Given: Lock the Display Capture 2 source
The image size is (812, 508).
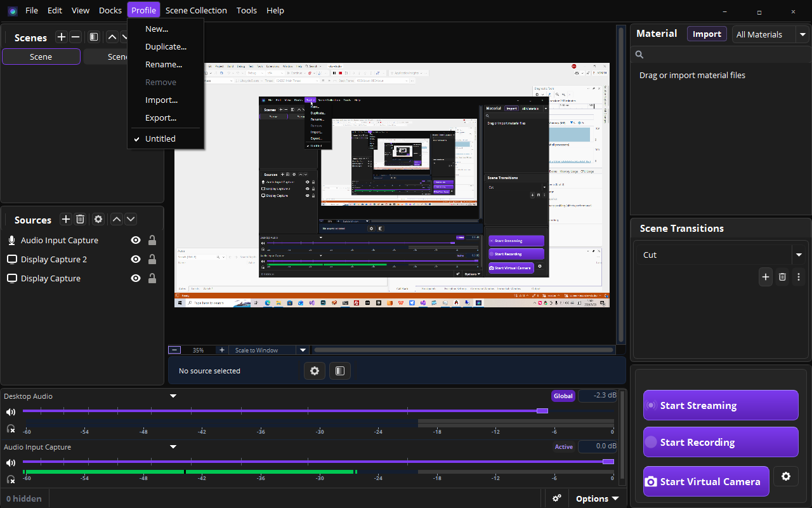Looking at the screenshot, I should coord(152,259).
